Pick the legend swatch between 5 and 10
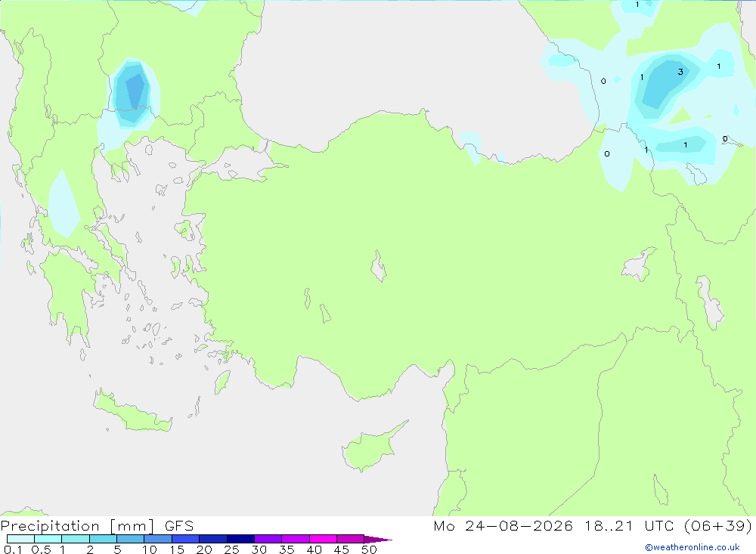This screenshot has width=756, height=554. click(131, 539)
